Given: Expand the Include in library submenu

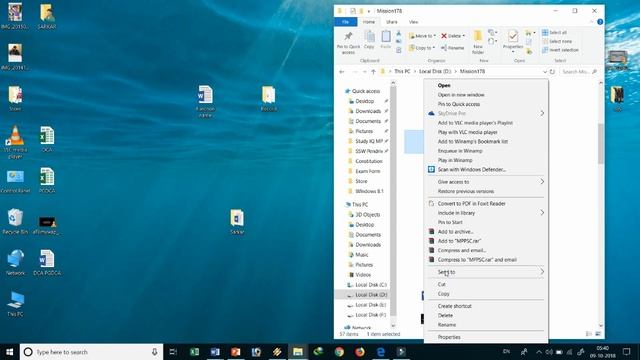Looking at the screenshot, I should pyautogui.click(x=486, y=213).
